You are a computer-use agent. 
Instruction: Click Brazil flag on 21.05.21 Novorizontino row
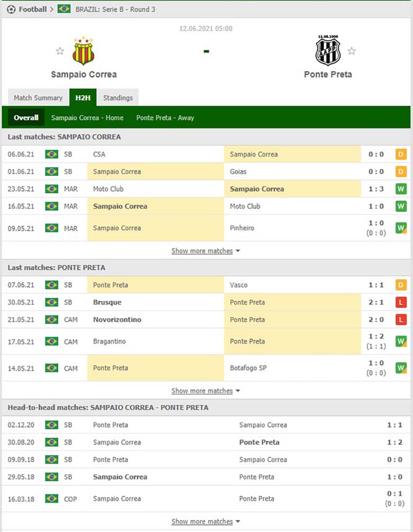click(x=51, y=320)
